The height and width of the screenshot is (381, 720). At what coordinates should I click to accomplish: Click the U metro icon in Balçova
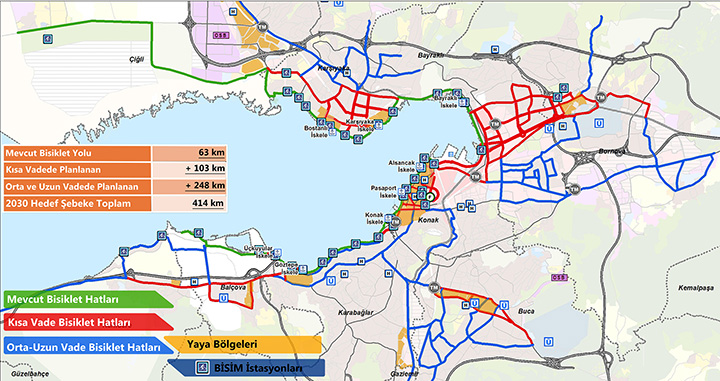[x=224, y=298]
